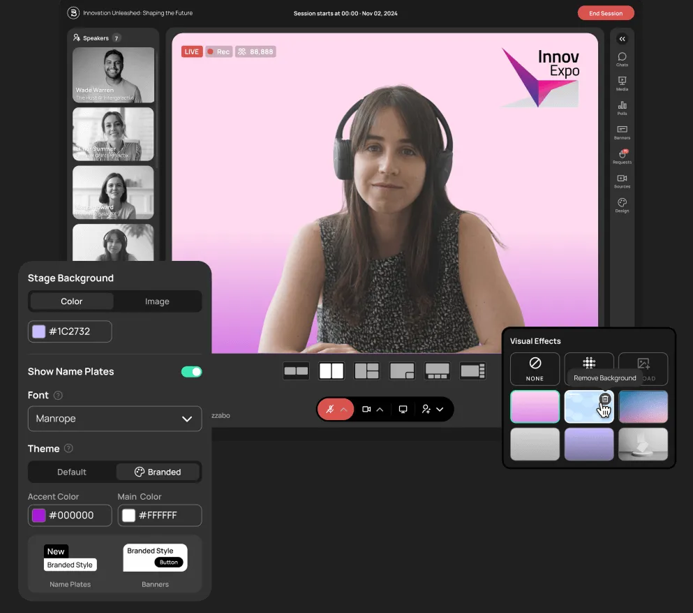Open the Chats panel icon

[622, 58]
